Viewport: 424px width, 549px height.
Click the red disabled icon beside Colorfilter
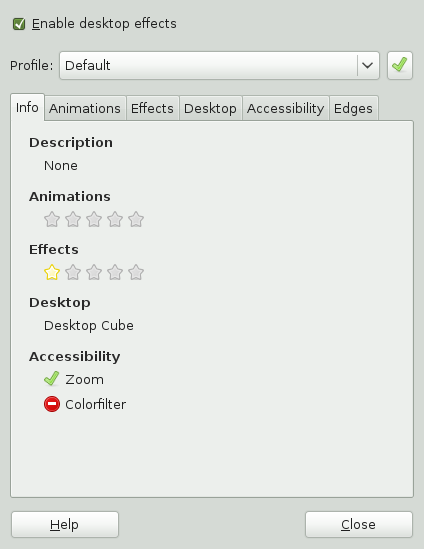(52, 404)
